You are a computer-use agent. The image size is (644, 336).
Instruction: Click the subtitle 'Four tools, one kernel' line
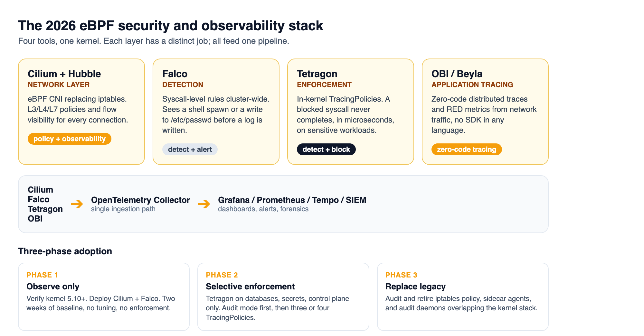coord(154,41)
